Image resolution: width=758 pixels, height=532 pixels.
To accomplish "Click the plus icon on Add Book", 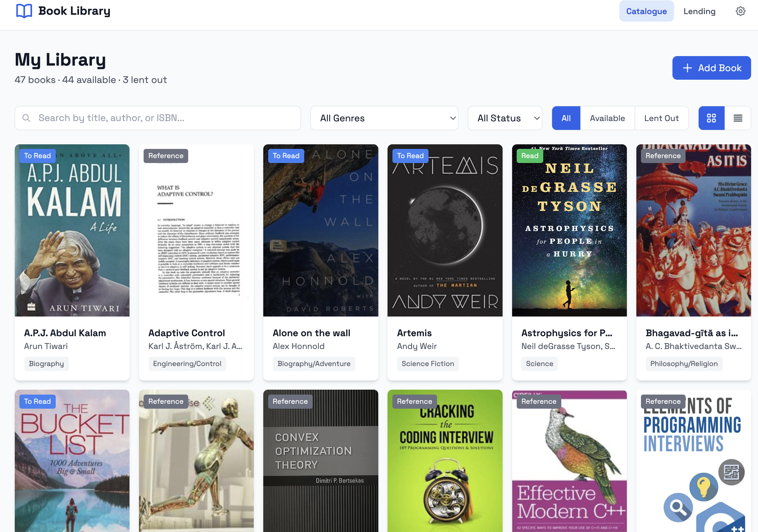I will 687,68.
